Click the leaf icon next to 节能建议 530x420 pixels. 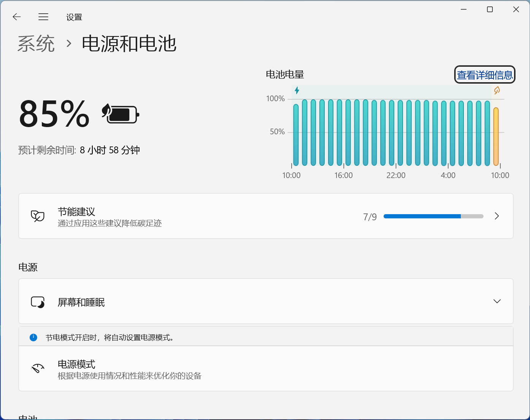pyautogui.click(x=38, y=216)
